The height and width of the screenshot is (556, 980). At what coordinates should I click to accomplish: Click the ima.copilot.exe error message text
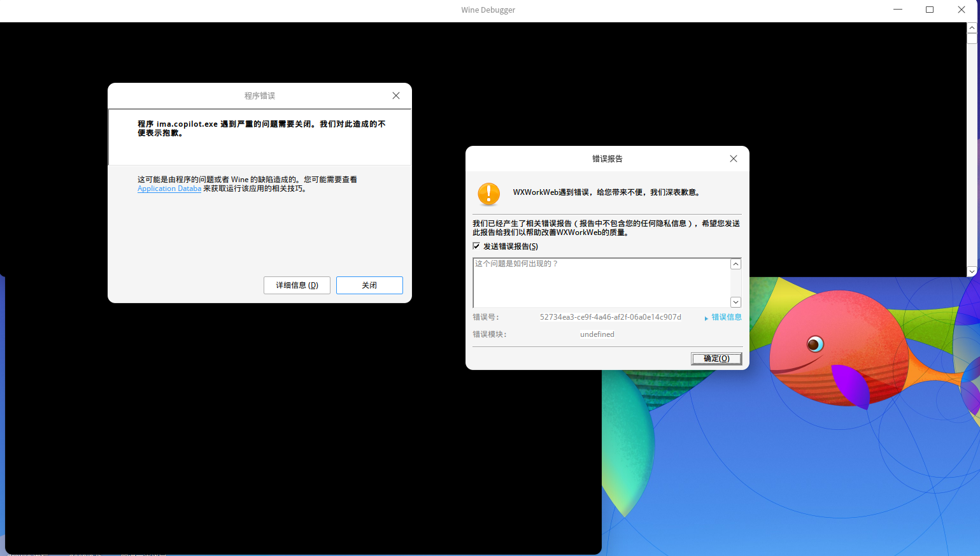262,129
